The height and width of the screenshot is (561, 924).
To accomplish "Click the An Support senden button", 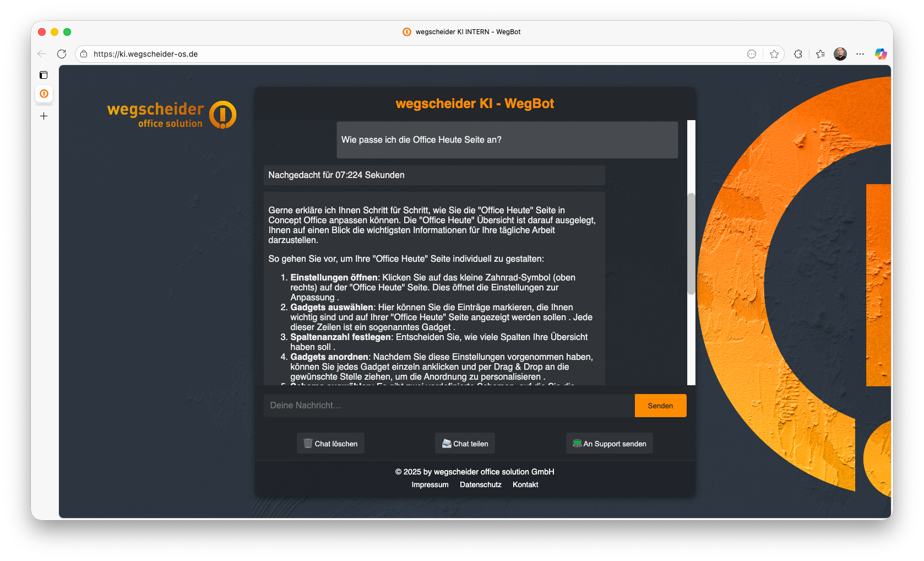I will [609, 444].
